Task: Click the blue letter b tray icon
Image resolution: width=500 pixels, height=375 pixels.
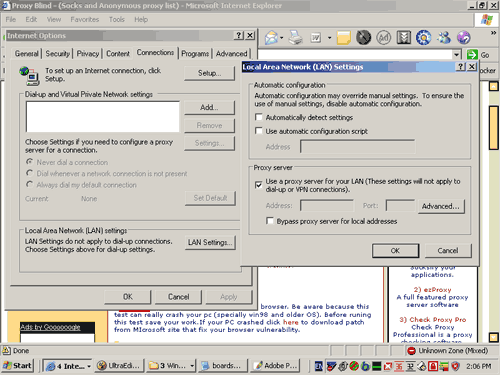Action: click(365, 366)
